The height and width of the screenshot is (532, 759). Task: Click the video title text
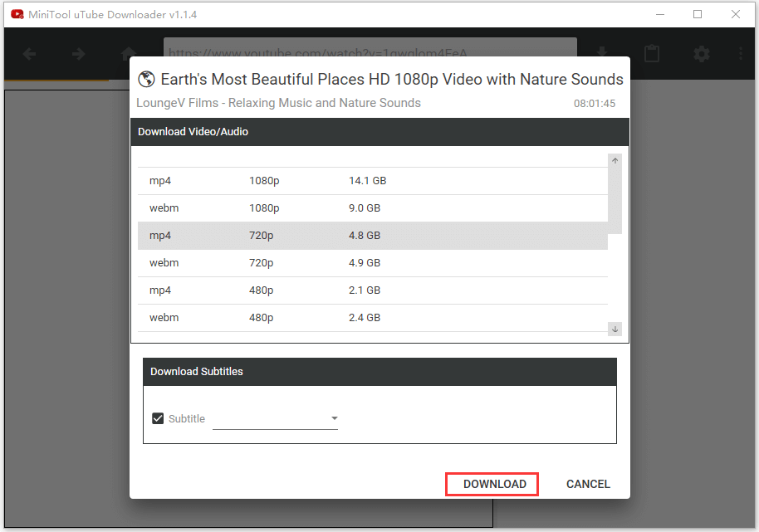pos(392,80)
